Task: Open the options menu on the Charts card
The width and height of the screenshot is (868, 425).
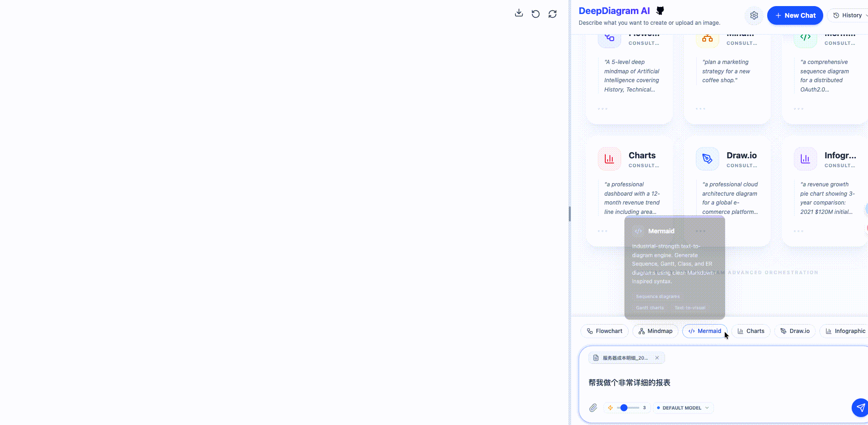Action: [602, 231]
